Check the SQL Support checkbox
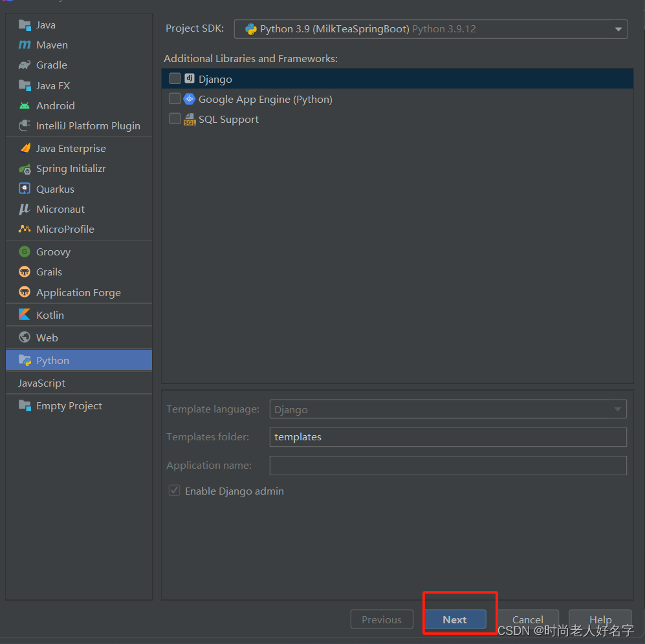Image resolution: width=645 pixels, height=644 pixels. pos(175,119)
